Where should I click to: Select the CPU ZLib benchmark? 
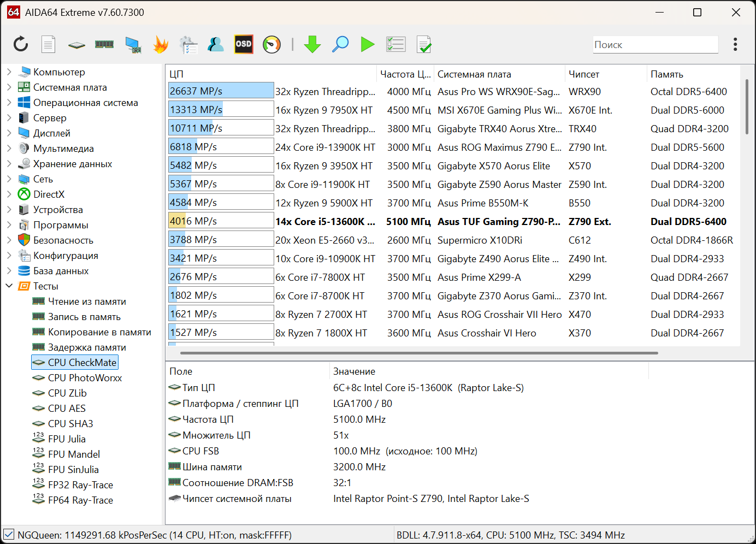[x=67, y=393]
